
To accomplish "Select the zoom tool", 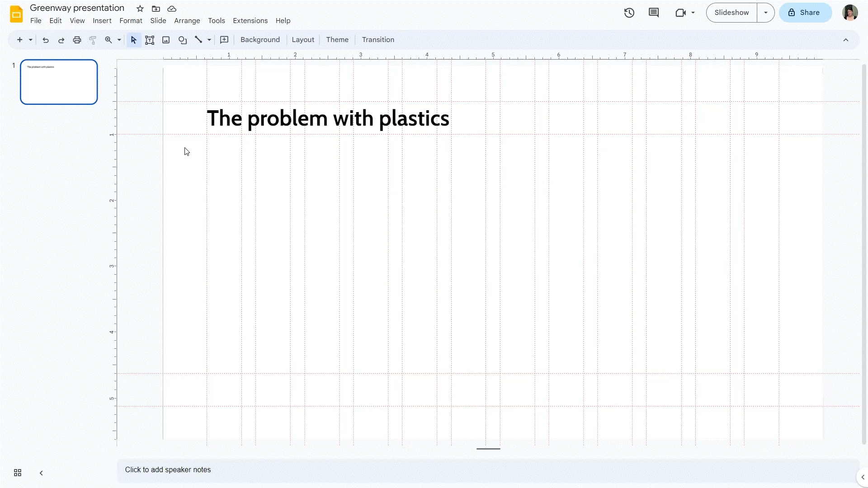I will click(108, 39).
